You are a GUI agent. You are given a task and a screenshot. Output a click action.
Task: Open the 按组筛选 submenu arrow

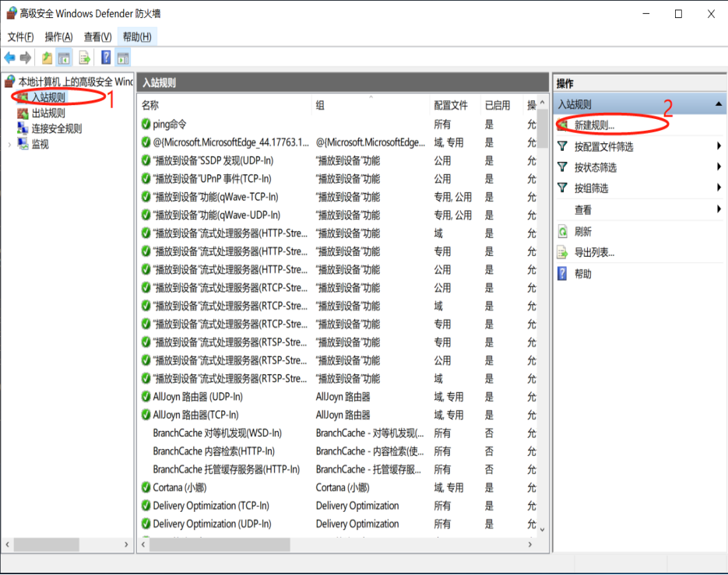click(719, 188)
